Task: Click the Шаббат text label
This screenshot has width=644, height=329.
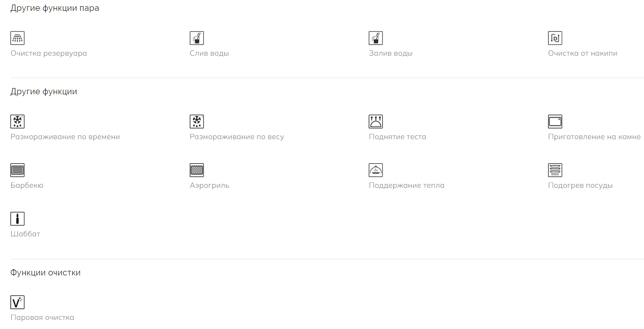Action: click(x=25, y=234)
